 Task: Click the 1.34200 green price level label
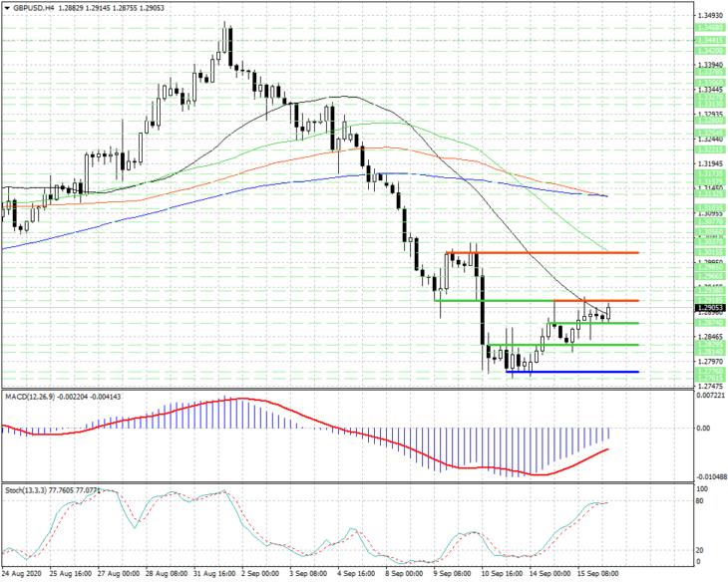coord(710,51)
